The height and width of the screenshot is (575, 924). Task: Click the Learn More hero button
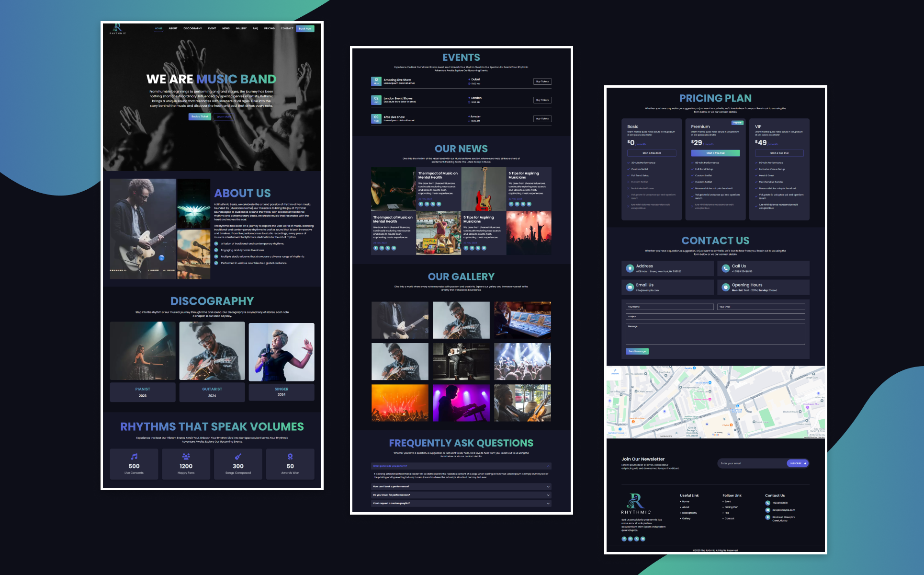pos(223,116)
